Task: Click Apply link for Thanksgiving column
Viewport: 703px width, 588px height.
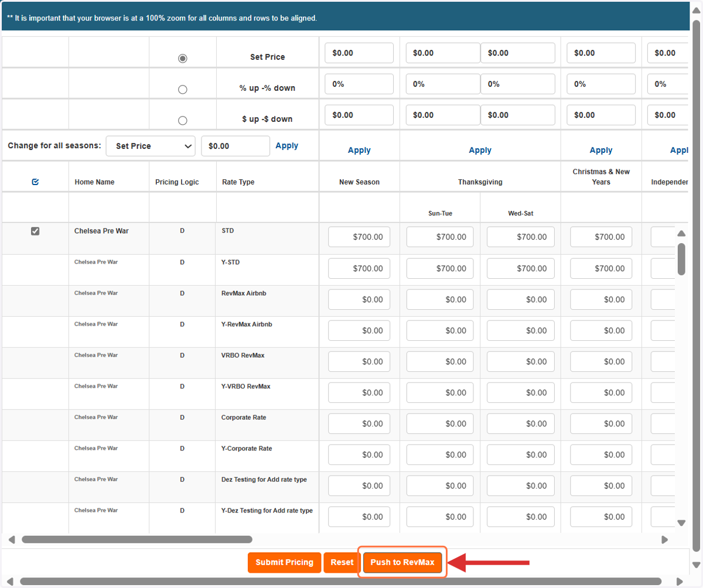Action: pyautogui.click(x=480, y=151)
